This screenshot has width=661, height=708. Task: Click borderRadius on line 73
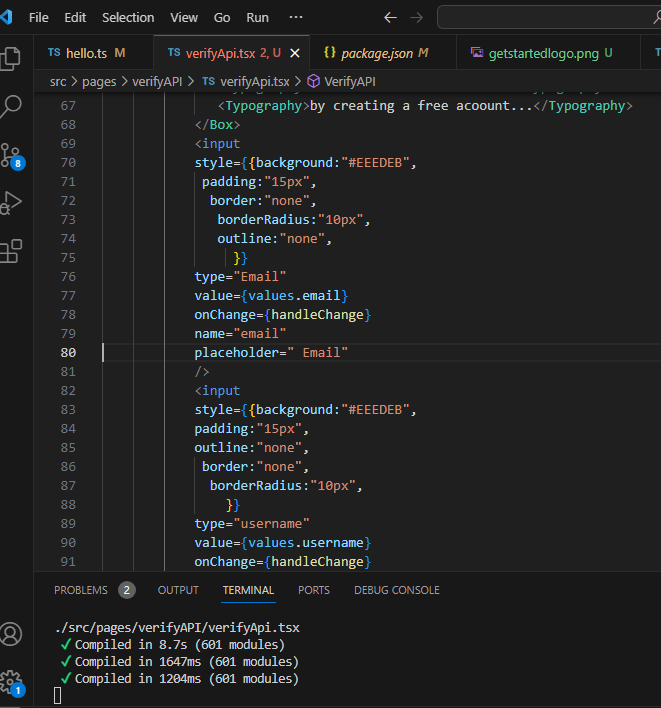coord(263,219)
